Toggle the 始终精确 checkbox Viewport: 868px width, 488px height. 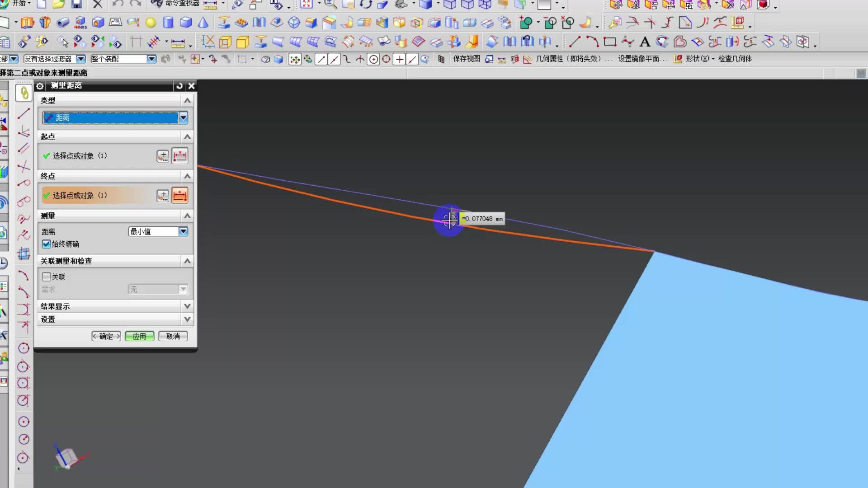pyautogui.click(x=47, y=244)
